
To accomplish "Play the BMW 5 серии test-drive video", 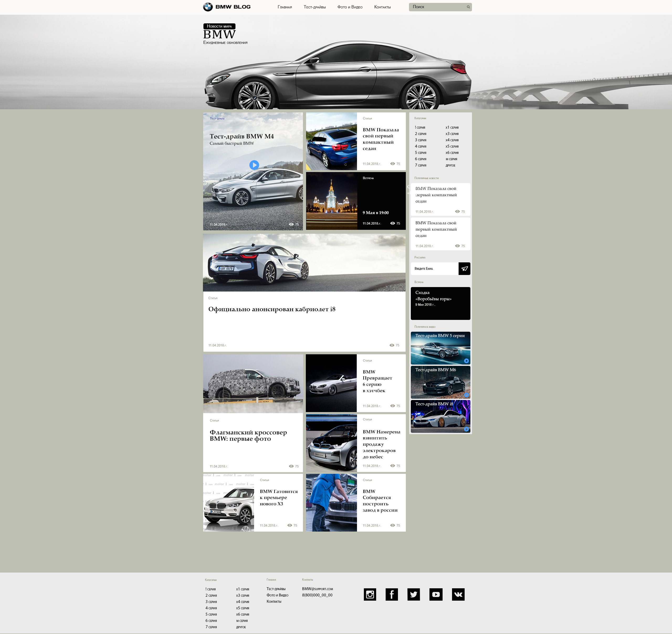I will tap(466, 361).
